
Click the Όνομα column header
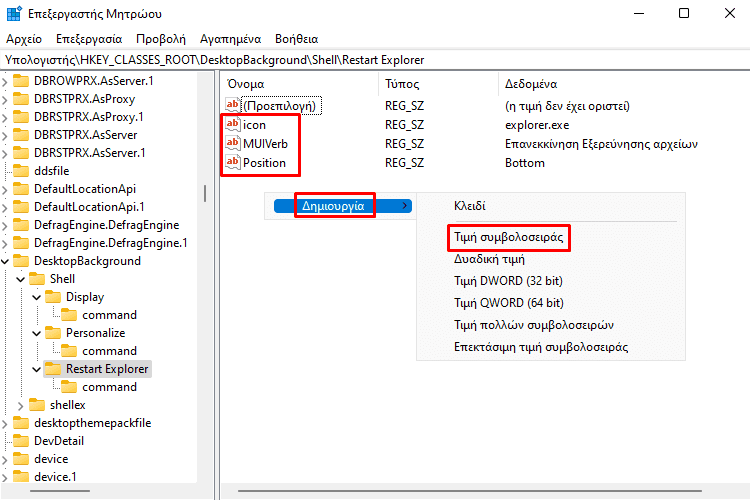299,84
